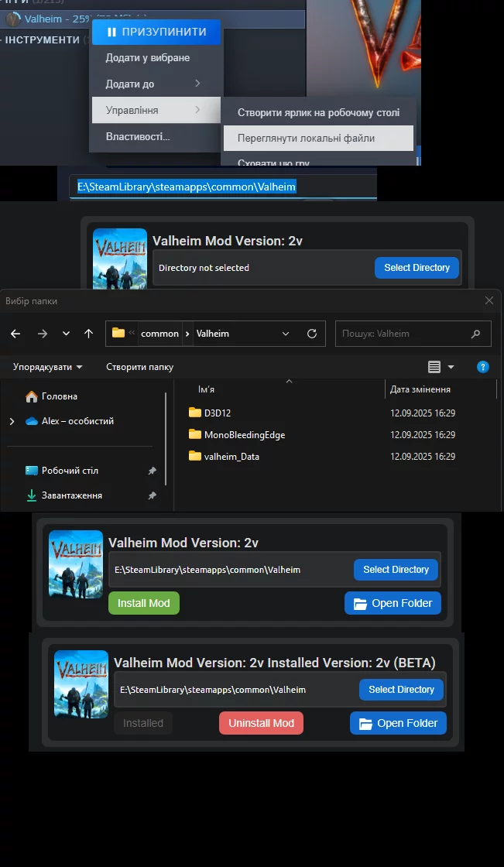Expand the Упорядкувати dropdown menu
The image size is (504, 867).
point(48,367)
